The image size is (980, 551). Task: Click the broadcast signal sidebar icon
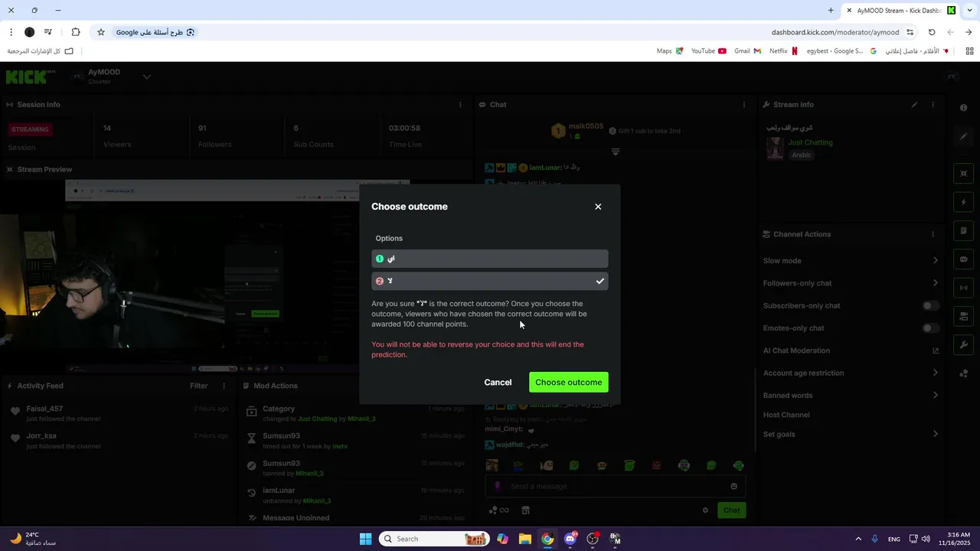(964, 288)
